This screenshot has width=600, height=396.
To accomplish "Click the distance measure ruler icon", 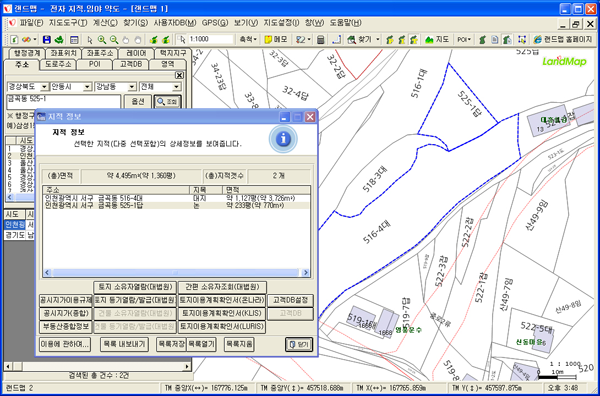I will click(336, 39).
